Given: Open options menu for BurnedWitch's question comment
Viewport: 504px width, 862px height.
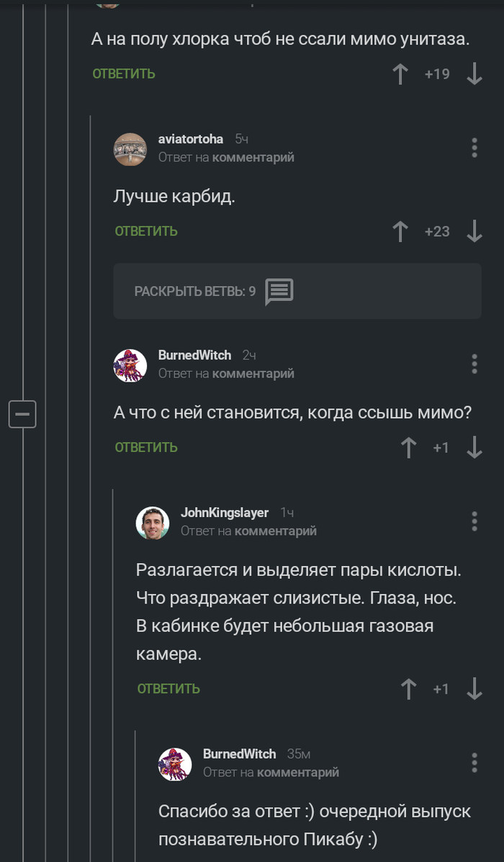Looking at the screenshot, I should tap(474, 363).
